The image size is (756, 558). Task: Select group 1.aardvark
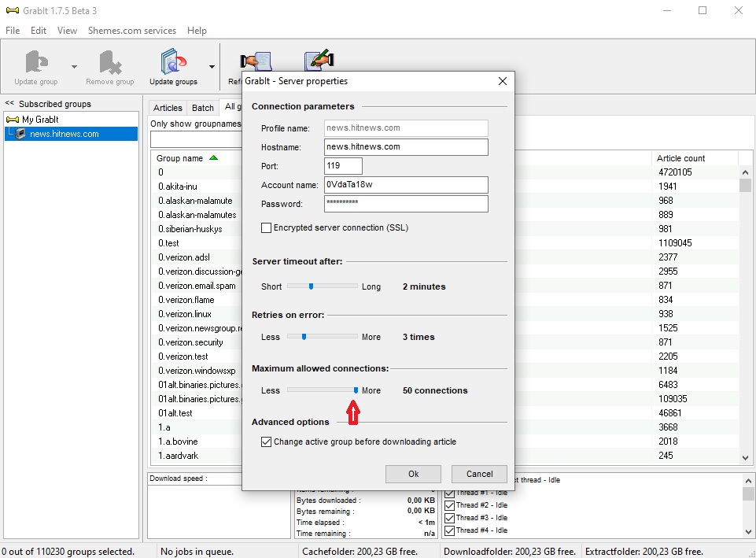[x=178, y=456]
